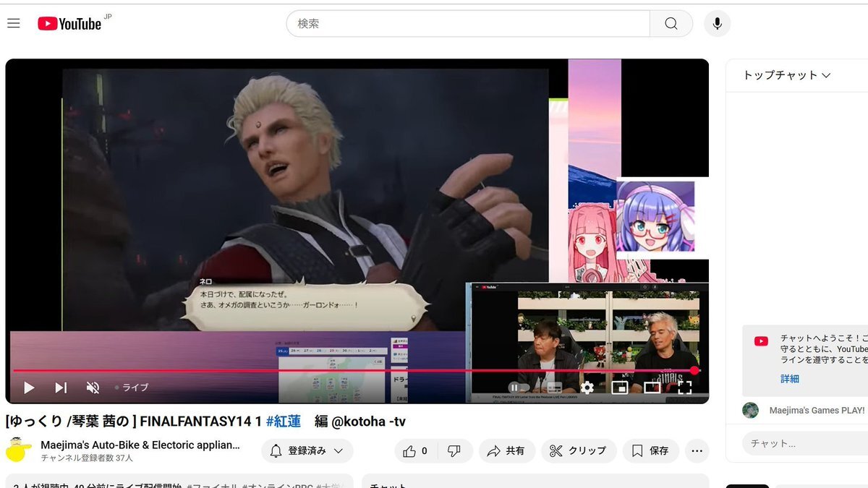Share the video via 共有 button

click(x=506, y=451)
